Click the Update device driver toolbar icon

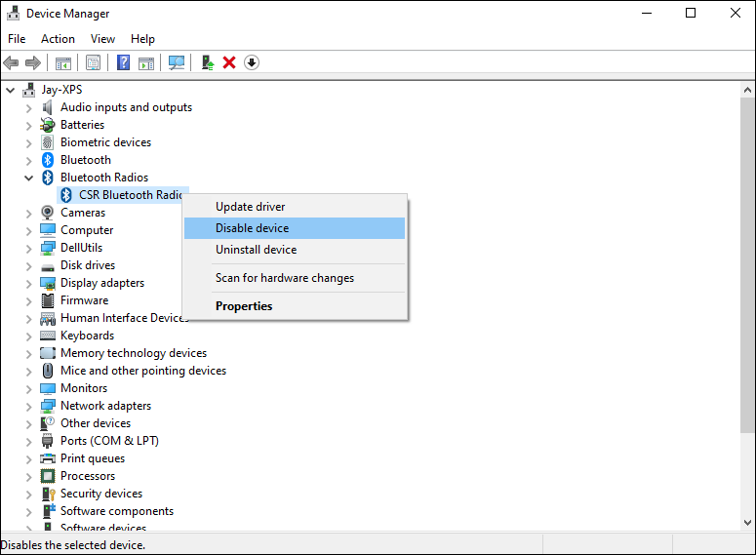(x=207, y=62)
